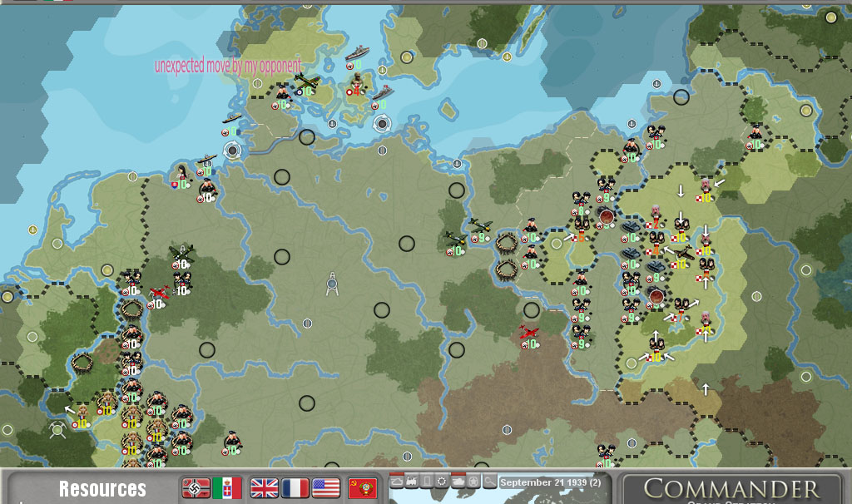
Task: Select the Italian flag button
Action: point(226,488)
